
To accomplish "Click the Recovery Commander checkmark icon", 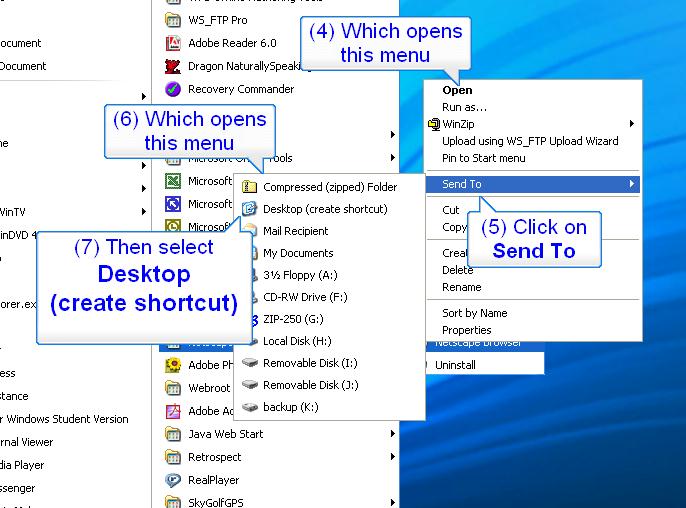I will [x=173, y=89].
